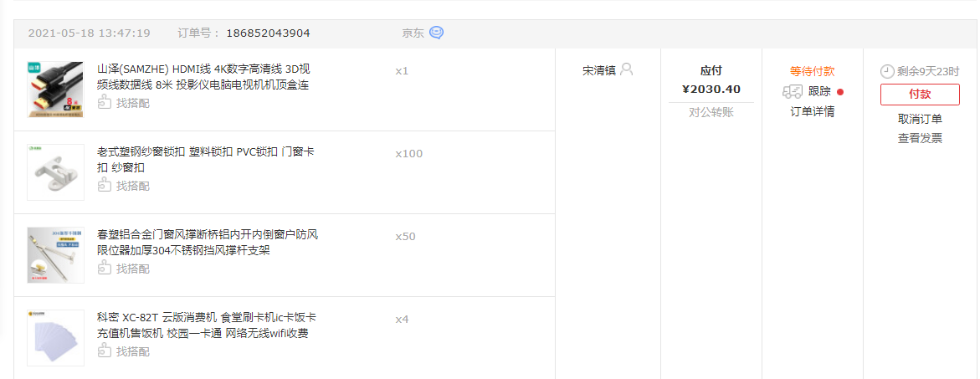Click the clock icon next to the remaining time

pos(886,71)
